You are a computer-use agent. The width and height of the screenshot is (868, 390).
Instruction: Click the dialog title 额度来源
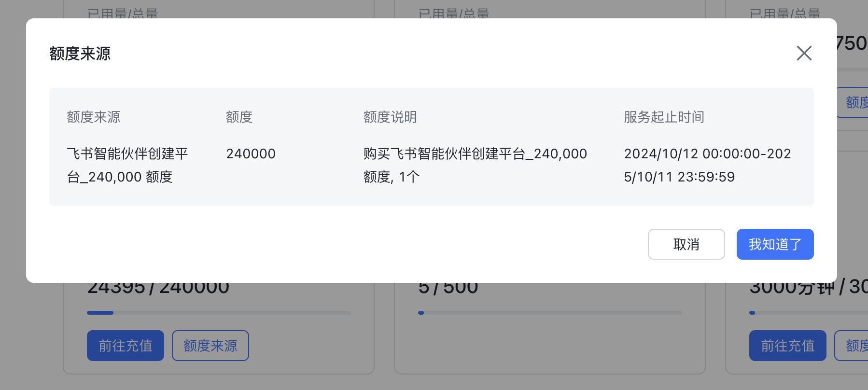click(x=80, y=53)
